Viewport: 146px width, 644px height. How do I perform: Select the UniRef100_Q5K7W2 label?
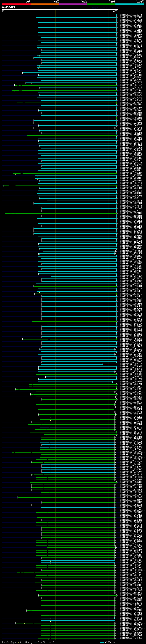[131, 32]
